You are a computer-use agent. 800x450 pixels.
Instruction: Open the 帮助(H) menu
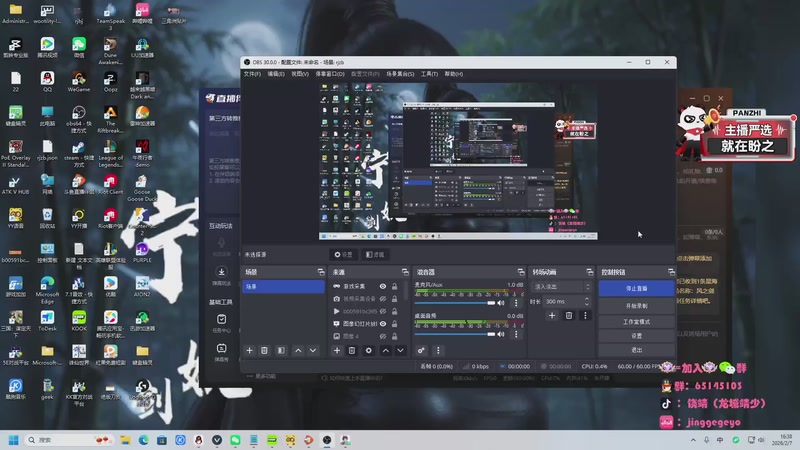(454, 74)
